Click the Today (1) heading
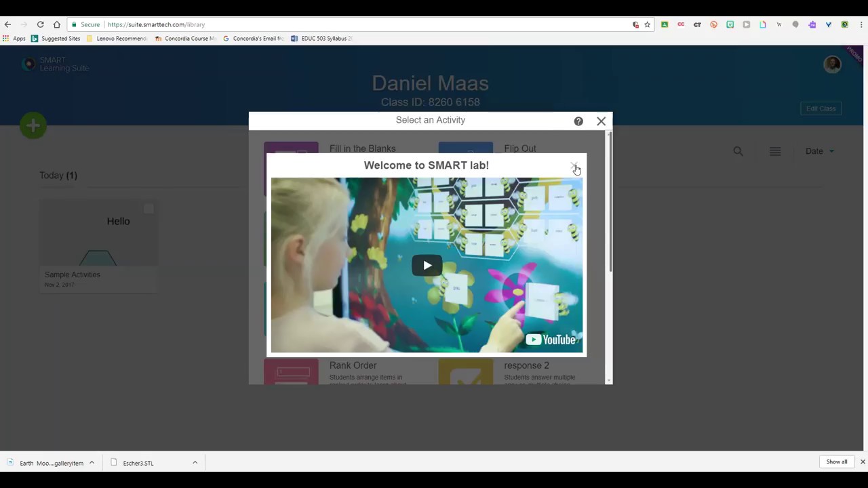This screenshot has height=488, width=868. (x=58, y=176)
